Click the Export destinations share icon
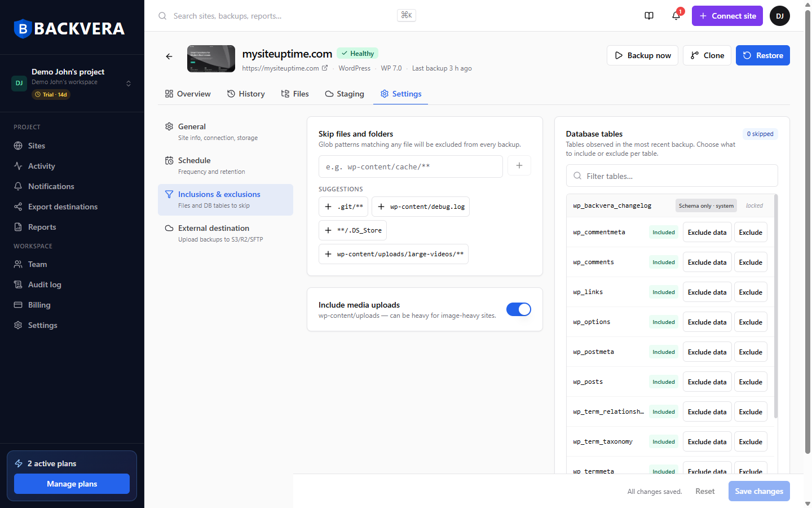This screenshot has width=812, height=508. 18,207
